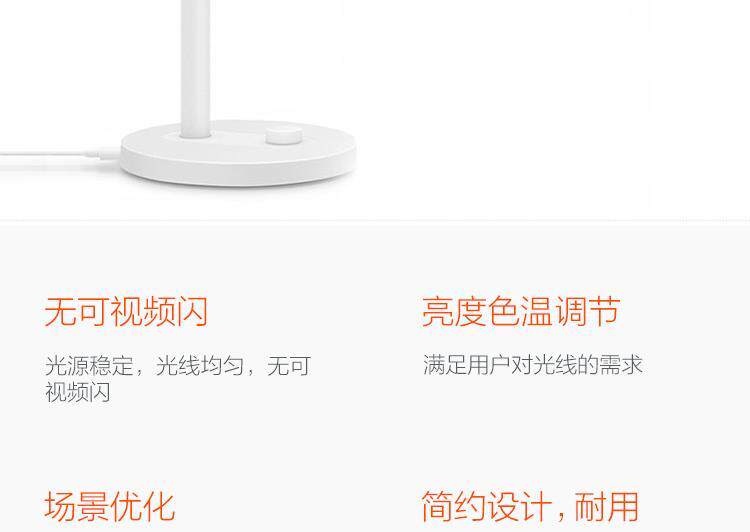Image resolution: width=750 pixels, height=532 pixels.
Task: Click the word 场景 in bottom heading
Action: (77, 506)
